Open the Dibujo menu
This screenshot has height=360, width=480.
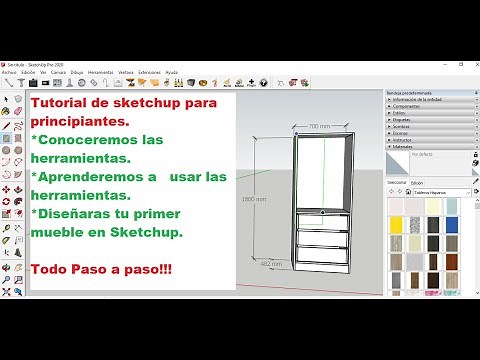click(x=77, y=72)
